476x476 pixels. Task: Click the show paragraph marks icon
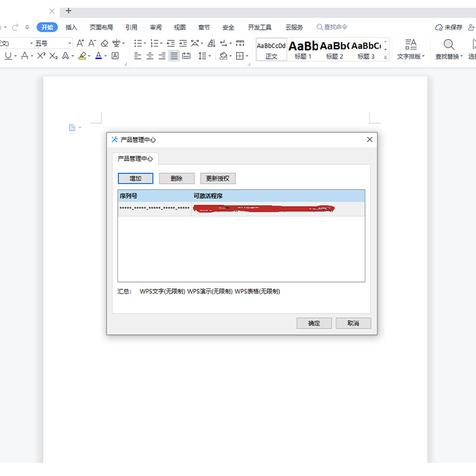224,43
